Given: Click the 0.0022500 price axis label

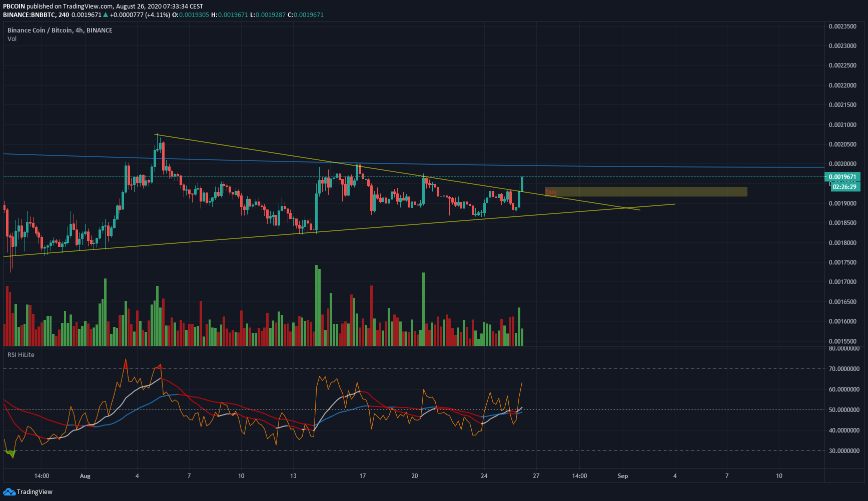Looking at the screenshot, I should [842, 65].
